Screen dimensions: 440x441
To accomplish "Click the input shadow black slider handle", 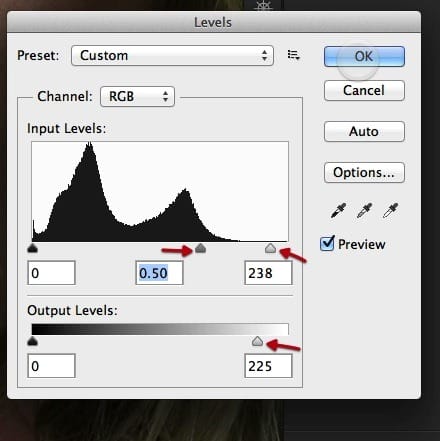I will [x=32, y=248].
